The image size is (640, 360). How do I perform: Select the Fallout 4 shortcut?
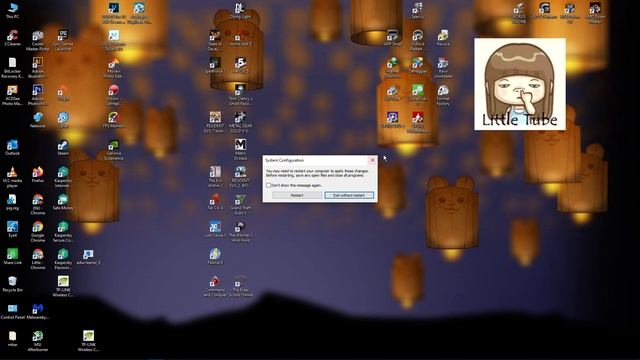(x=215, y=257)
